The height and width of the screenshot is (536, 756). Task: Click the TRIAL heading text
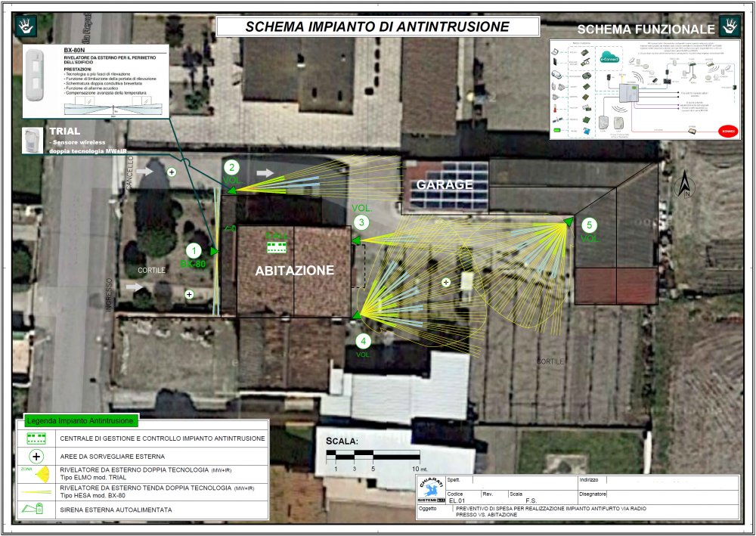click(x=64, y=131)
